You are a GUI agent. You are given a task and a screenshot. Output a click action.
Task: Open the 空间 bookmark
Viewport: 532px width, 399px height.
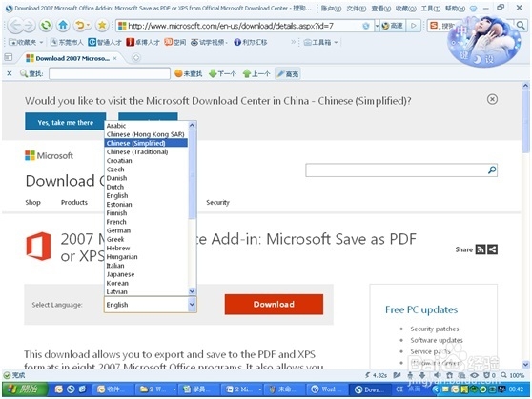175,42
